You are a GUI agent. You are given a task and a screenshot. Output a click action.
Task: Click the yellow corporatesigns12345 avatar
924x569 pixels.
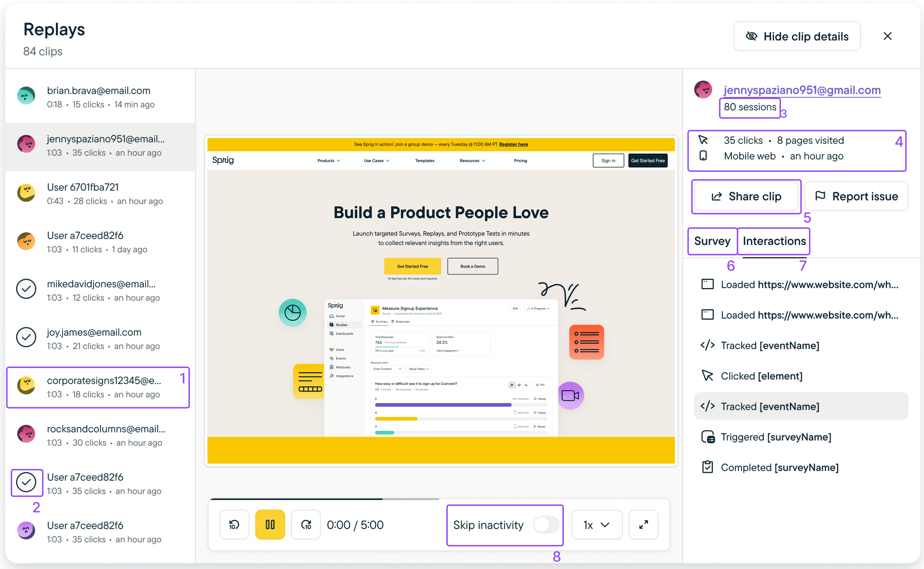tap(26, 386)
